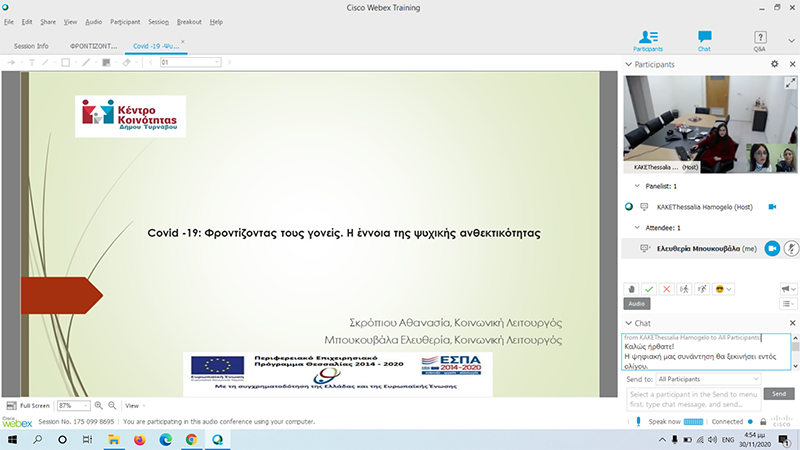800x450 pixels.
Task: Click the Raise Hand icon
Action: coord(630,289)
